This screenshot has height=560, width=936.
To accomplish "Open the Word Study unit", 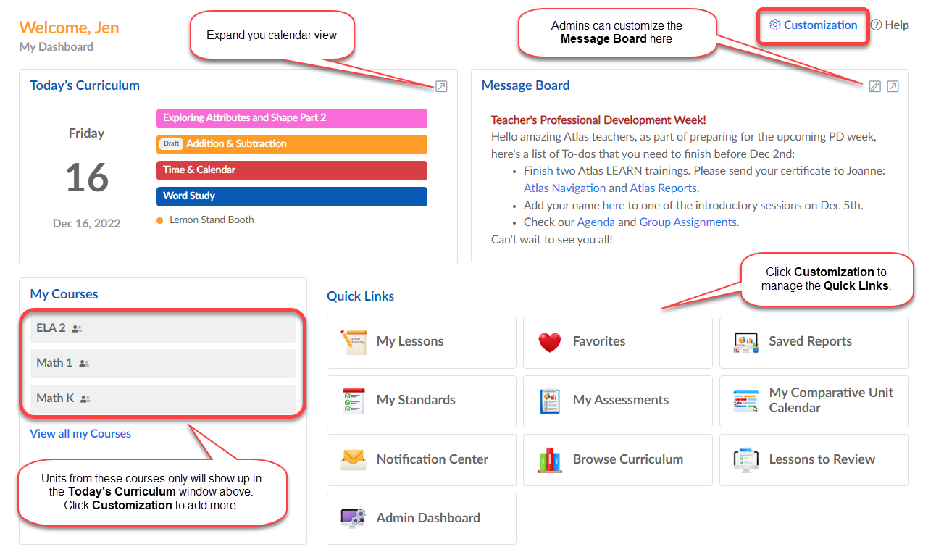I will pyautogui.click(x=292, y=196).
